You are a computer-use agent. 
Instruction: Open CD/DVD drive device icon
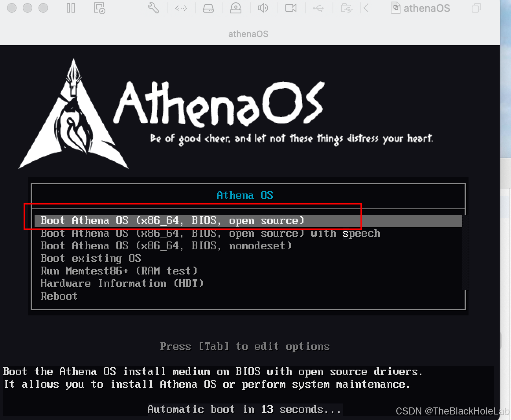pos(236,8)
